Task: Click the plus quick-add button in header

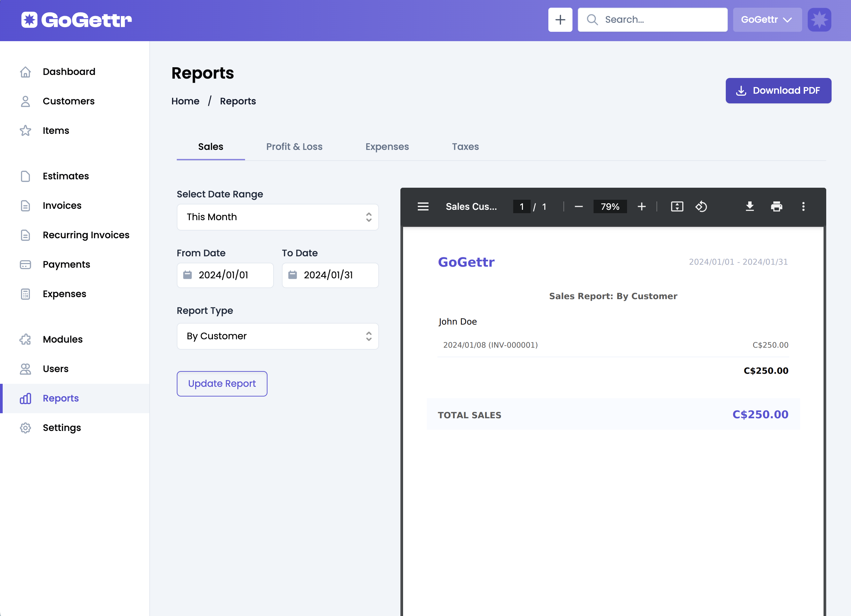Action: pyautogui.click(x=560, y=19)
